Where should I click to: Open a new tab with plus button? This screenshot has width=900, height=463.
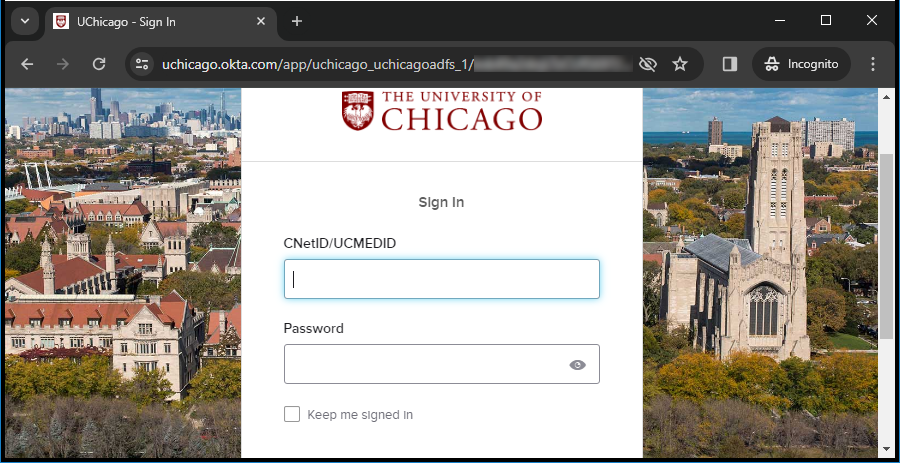(297, 21)
